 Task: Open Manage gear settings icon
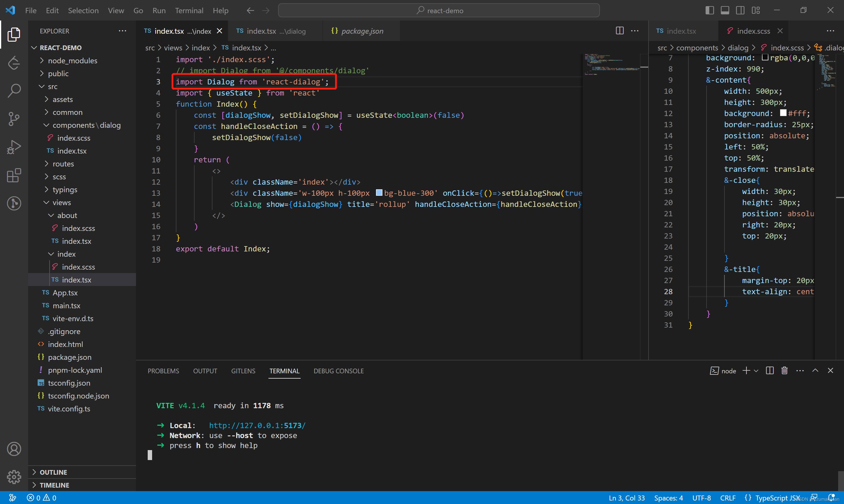tap(14, 477)
